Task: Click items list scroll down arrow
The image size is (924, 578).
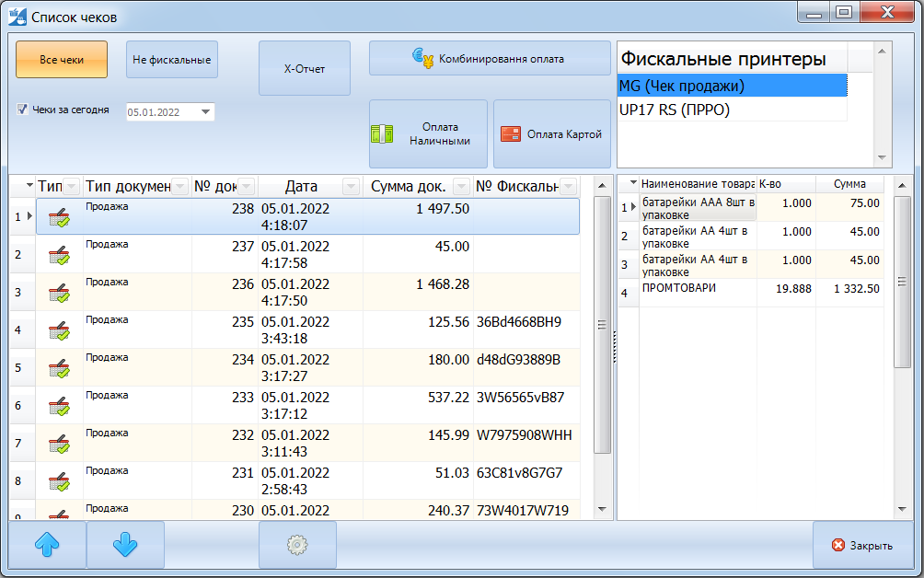Action: click(x=902, y=509)
